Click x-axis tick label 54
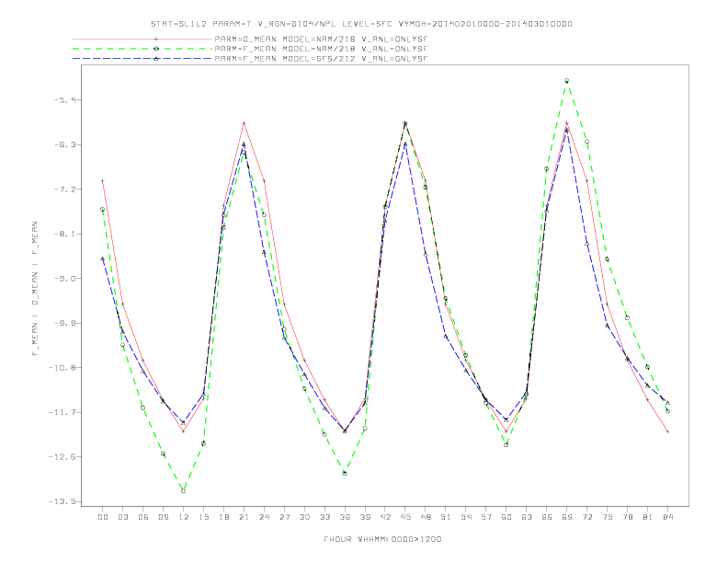The height and width of the screenshot is (563, 728). (466, 517)
